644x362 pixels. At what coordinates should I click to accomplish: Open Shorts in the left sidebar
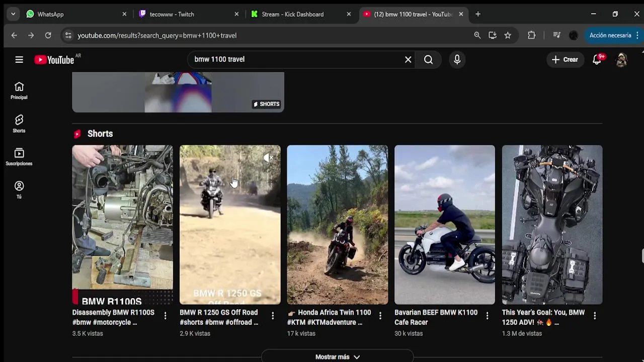(x=19, y=124)
